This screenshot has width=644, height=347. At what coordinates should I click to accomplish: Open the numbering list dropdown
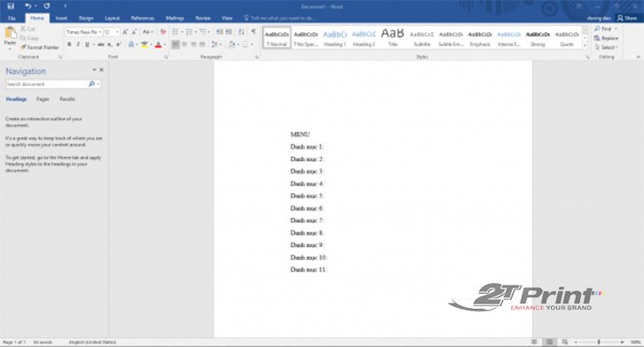click(196, 32)
